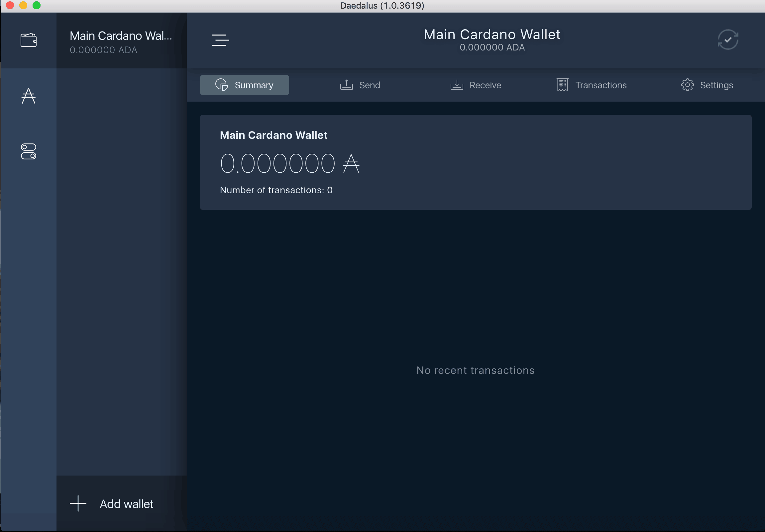Select the ADA currency icon

point(29,95)
